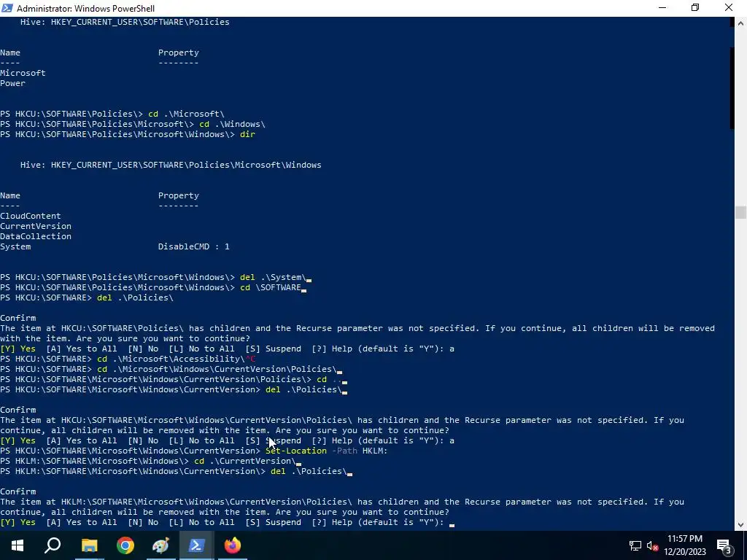Open the Windows Start menu

(18, 545)
